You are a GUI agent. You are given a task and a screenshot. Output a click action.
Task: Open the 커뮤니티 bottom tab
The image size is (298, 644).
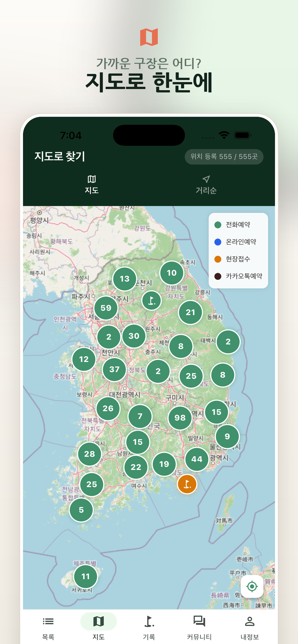[199, 627]
